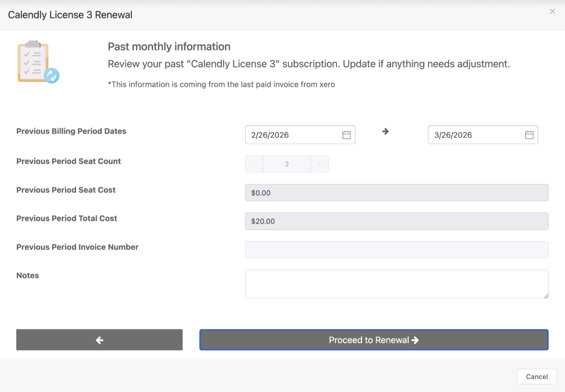Increase seat count with the plus button
The height and width of the screenshot is (392, 565).
(319, 164)
